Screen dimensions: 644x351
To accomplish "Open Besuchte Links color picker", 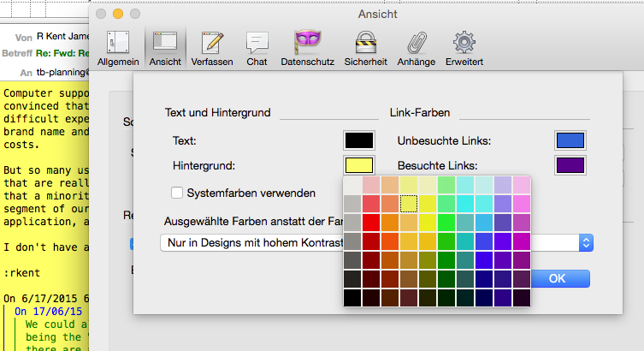I will coord(570,165).
